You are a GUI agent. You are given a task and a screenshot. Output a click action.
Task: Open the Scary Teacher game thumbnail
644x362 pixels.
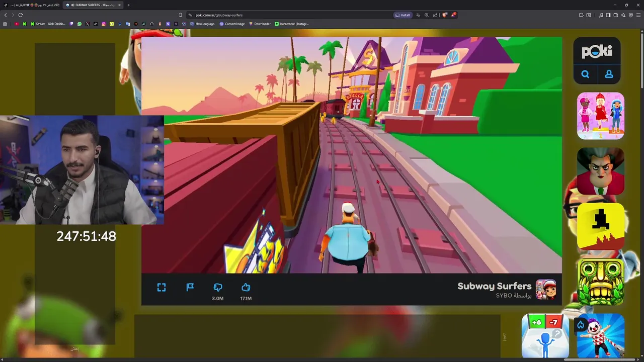click(601, 171)
